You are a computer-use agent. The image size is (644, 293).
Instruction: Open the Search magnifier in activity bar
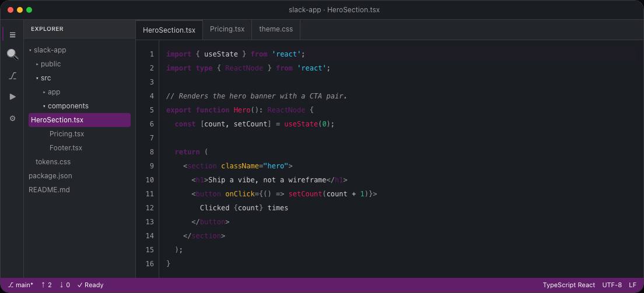[12, 55]
